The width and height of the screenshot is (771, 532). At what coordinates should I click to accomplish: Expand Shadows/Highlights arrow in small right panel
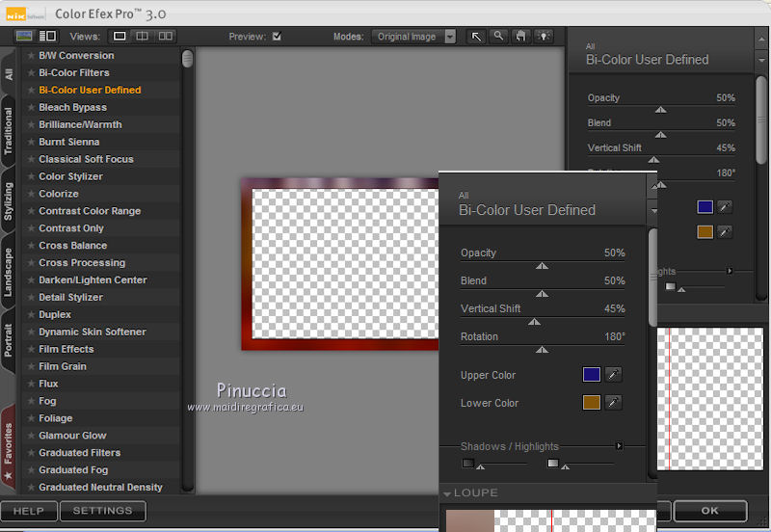(730, 271)
